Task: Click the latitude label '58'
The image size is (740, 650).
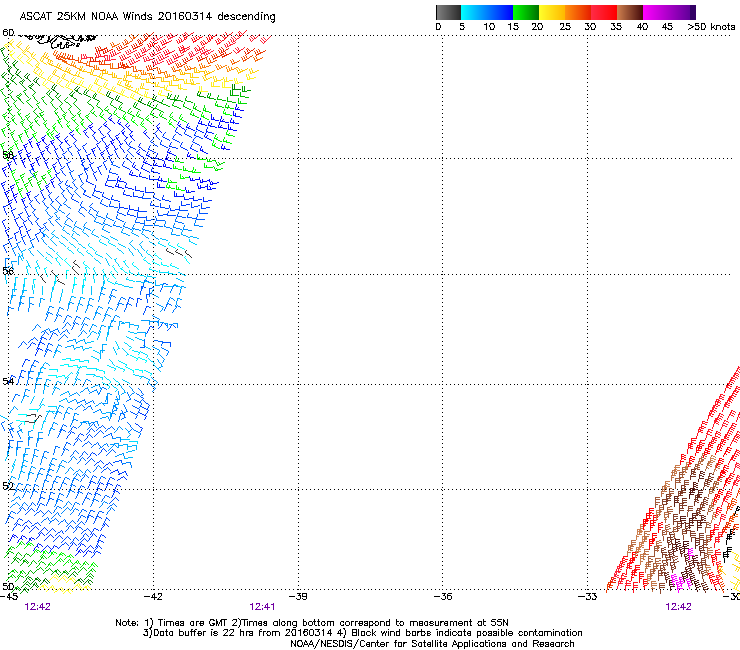Action: click(x=8, y=155)
